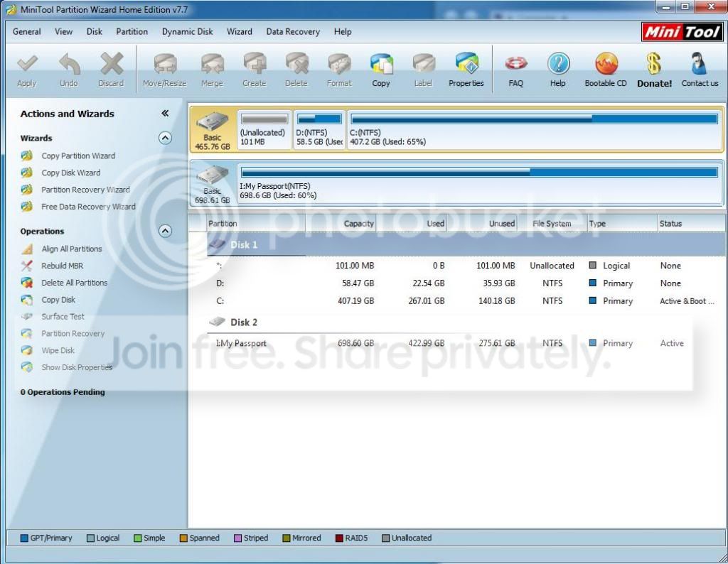The width and height of the screenshot is (728, 564).
Task: Click the Undo arrow icon
Action: [69, 63]
